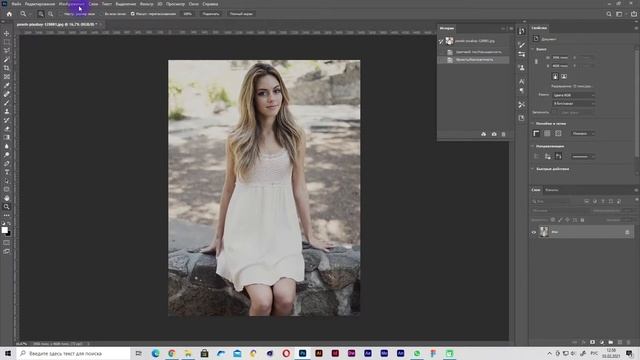Image resolution: width=640 pixels, height=360 pixels.
Task: Select the Crop tool
Action: coord(7,68)
